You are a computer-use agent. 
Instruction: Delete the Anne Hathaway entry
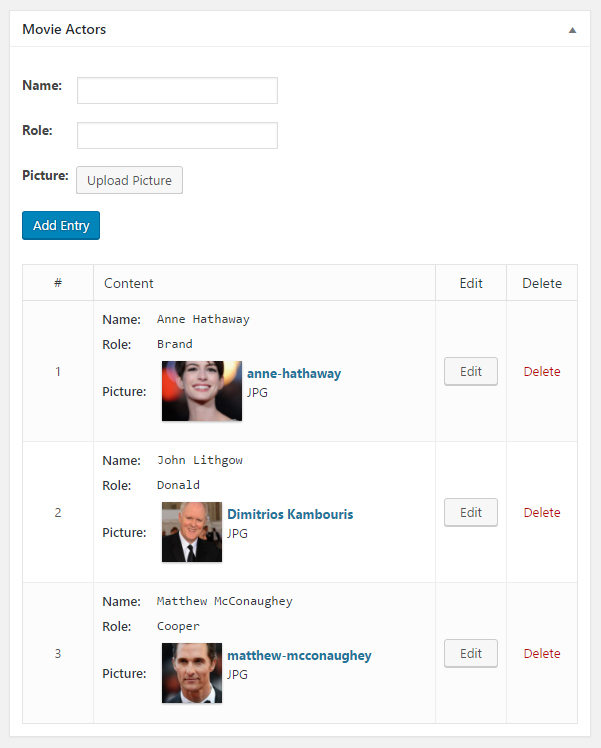tap(542, 372)
